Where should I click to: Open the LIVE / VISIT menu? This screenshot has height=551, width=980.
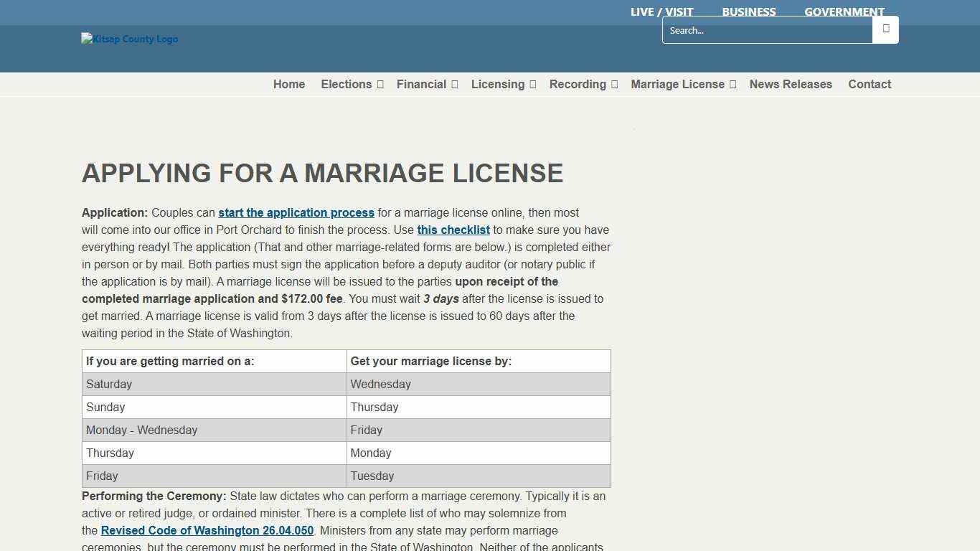click(661, 11)
